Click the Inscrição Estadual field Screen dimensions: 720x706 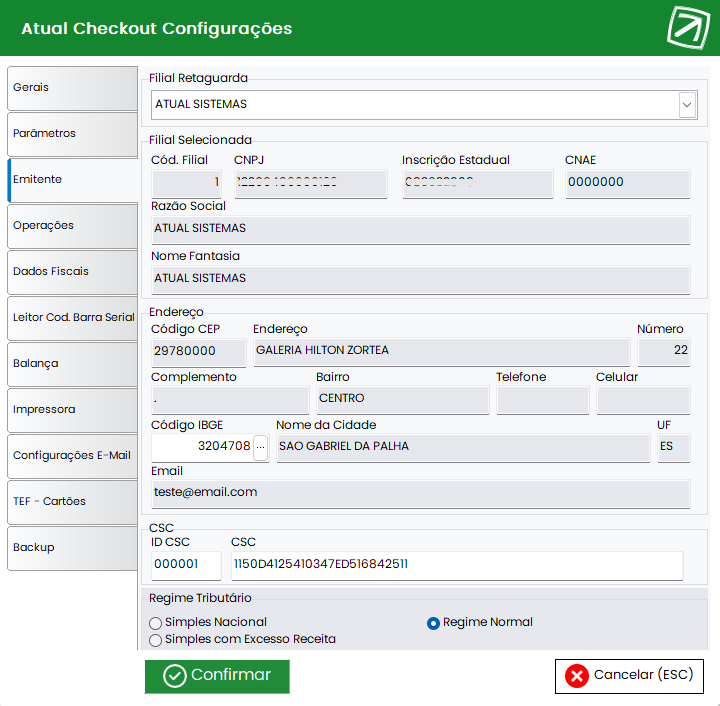[x=478, y=183]
